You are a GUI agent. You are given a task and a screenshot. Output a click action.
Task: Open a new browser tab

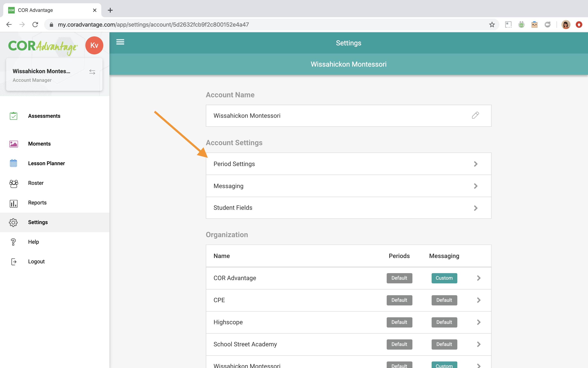[110, 10]
